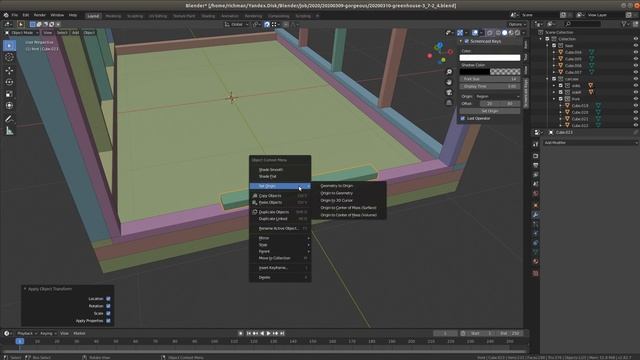This screenshot has width=640, height=360.
Task: Switch to the Layout workspace tab
Action: point(93,16)
